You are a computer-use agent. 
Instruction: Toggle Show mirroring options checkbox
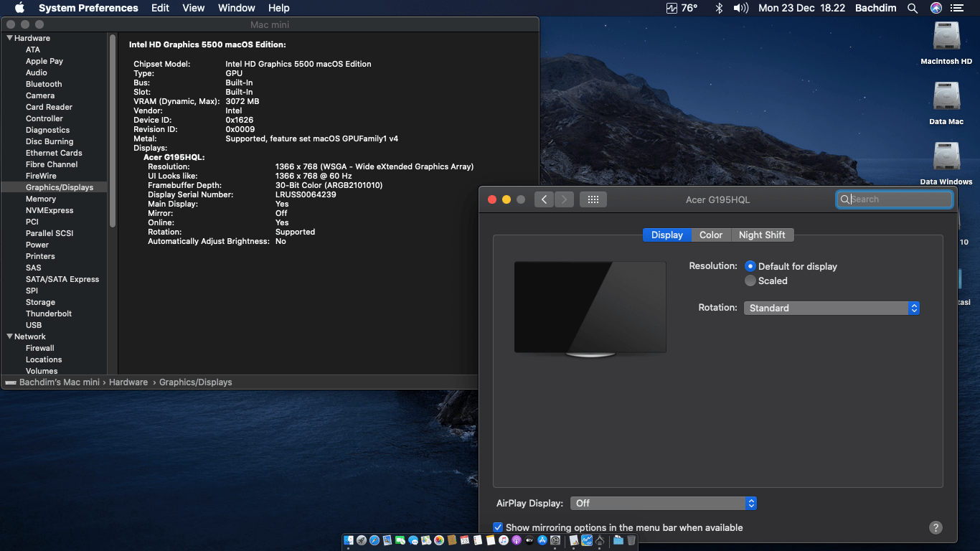point(499,527)
